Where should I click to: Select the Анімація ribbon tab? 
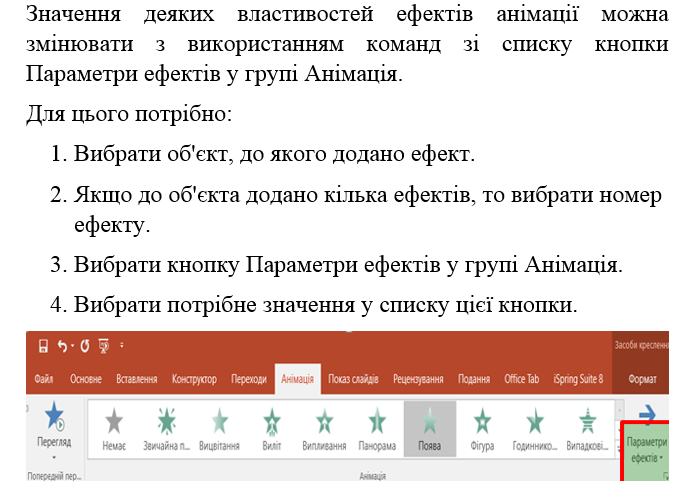(297, 379)
